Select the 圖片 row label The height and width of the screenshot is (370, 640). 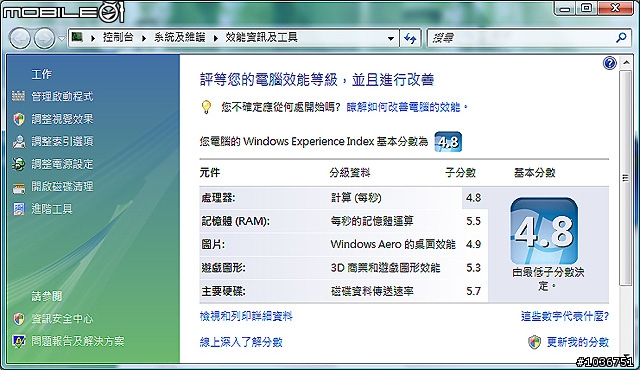point(213,245)
